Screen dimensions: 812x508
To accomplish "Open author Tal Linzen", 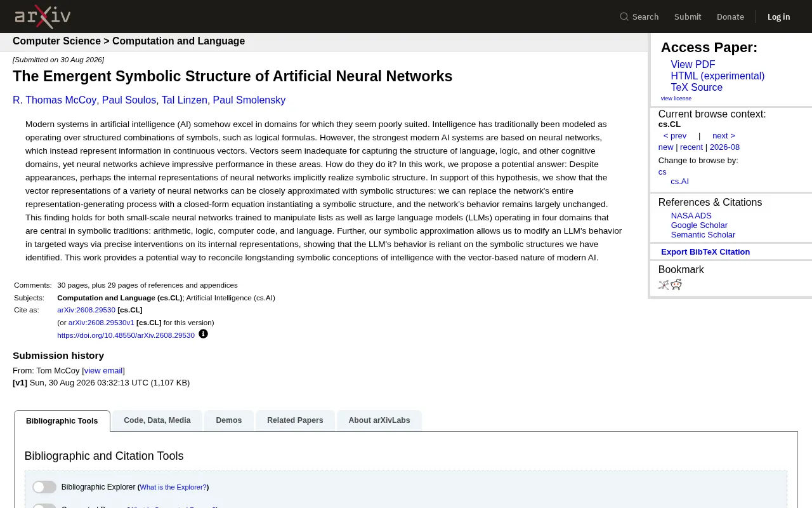I will coord(184,100).
